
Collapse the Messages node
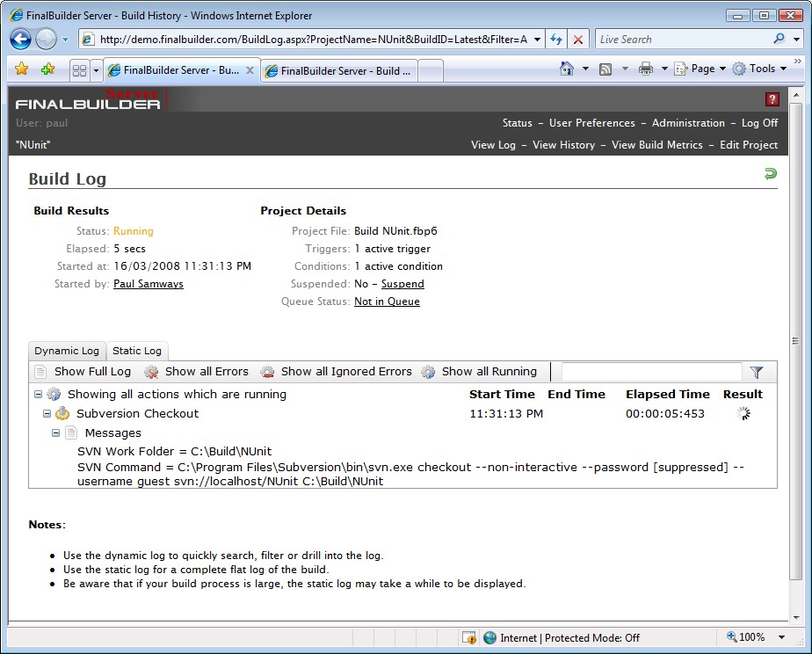coord(56,432)
